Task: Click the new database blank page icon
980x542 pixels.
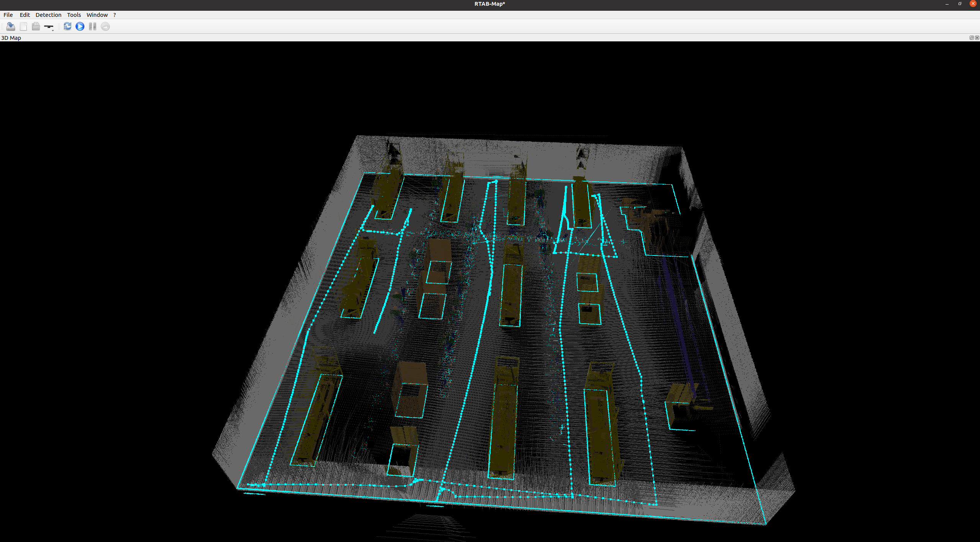Action: [23, 26]
